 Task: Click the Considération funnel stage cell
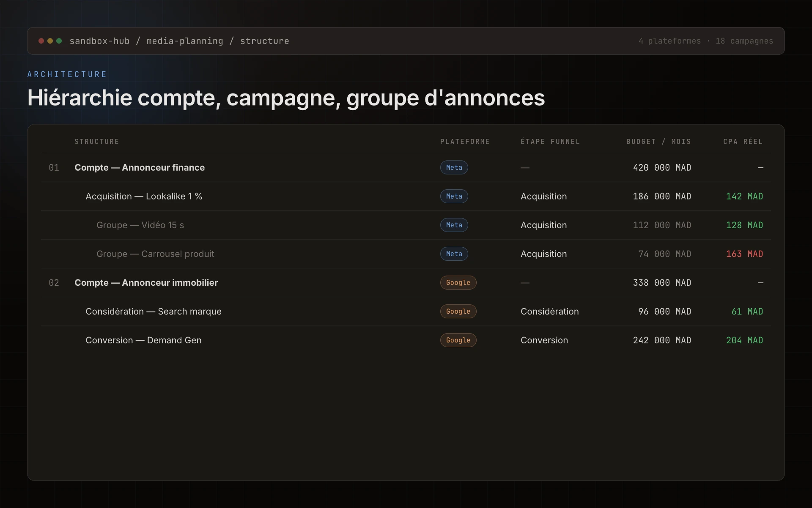coord(549,312)
